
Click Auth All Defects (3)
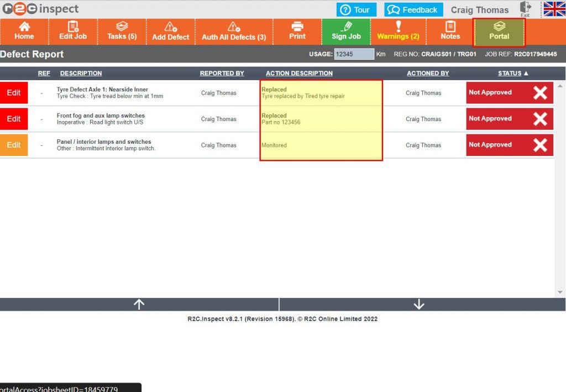coord(234,32)
